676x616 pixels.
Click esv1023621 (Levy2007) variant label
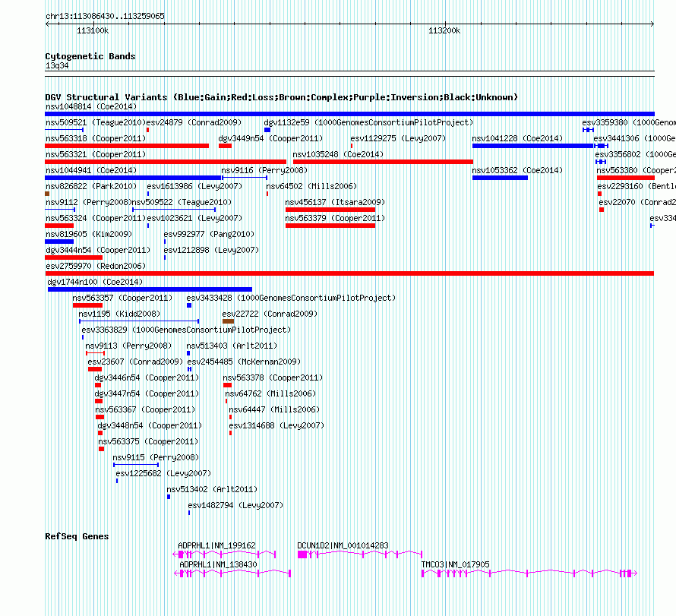point(194,218)
